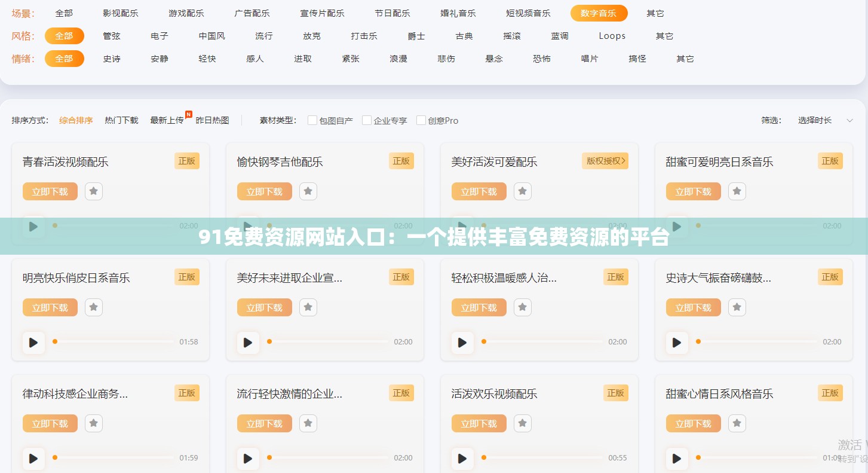Sort by 综合排序

coord(76,120)
